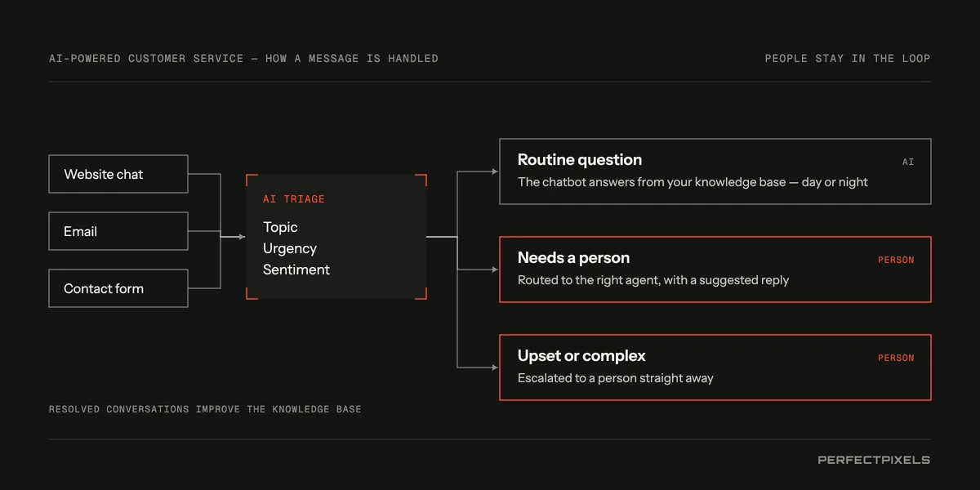Select the Topic line in triage box

280,227
